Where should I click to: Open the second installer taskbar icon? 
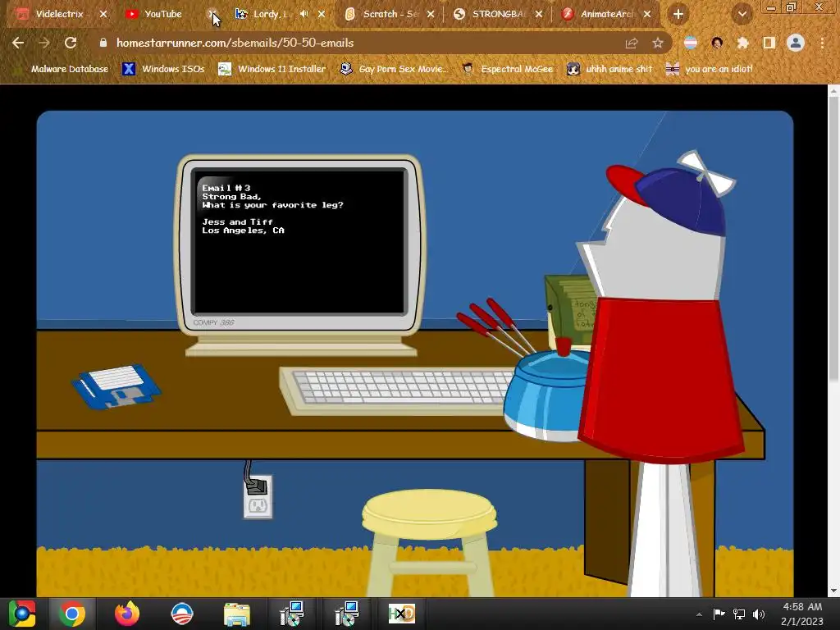[347, 614]
